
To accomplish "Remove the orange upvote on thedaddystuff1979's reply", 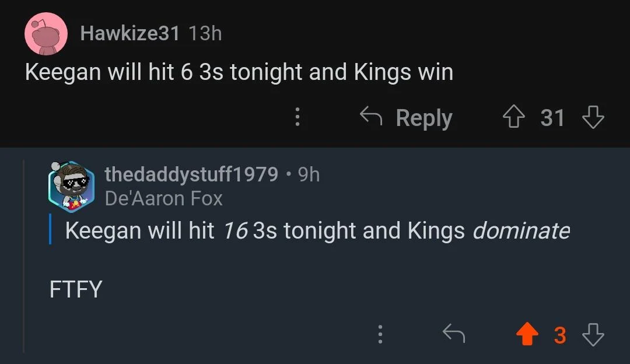I will [527, 335].
